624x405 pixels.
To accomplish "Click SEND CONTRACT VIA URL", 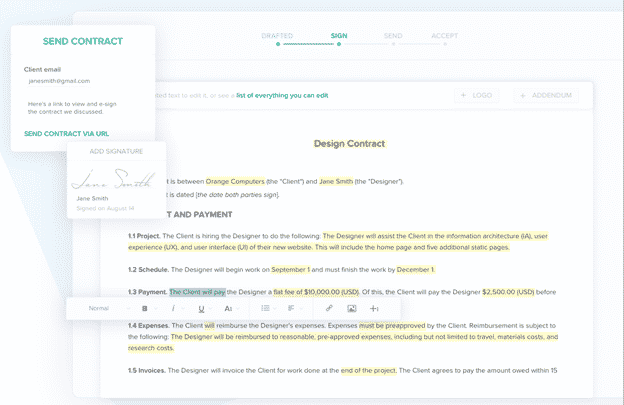I will (x=66, y=134).
